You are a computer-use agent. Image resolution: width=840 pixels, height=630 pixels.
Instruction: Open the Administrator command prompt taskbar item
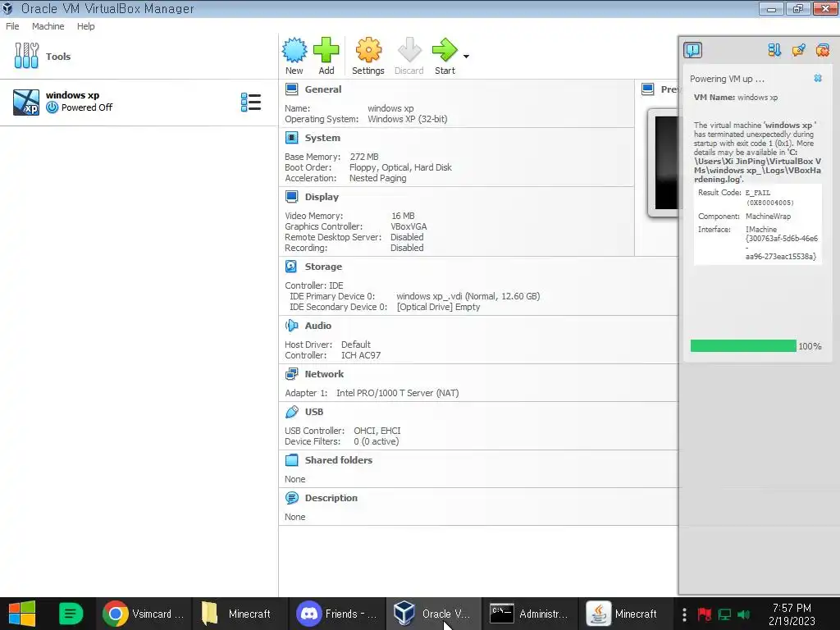tap(529, 614)
